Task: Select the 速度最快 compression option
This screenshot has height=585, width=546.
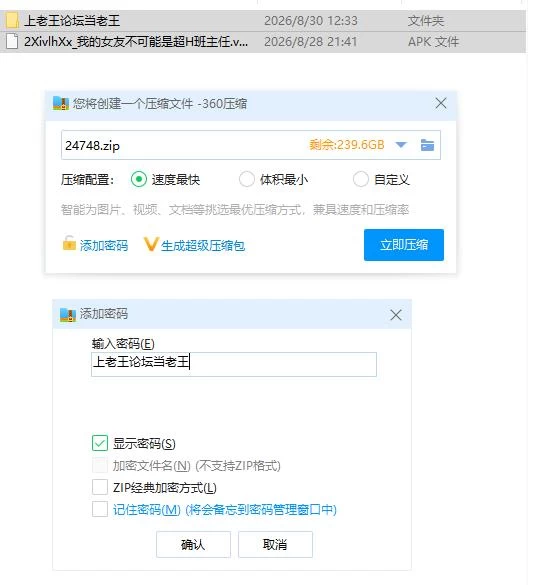Action: click(x=139, y=179)
